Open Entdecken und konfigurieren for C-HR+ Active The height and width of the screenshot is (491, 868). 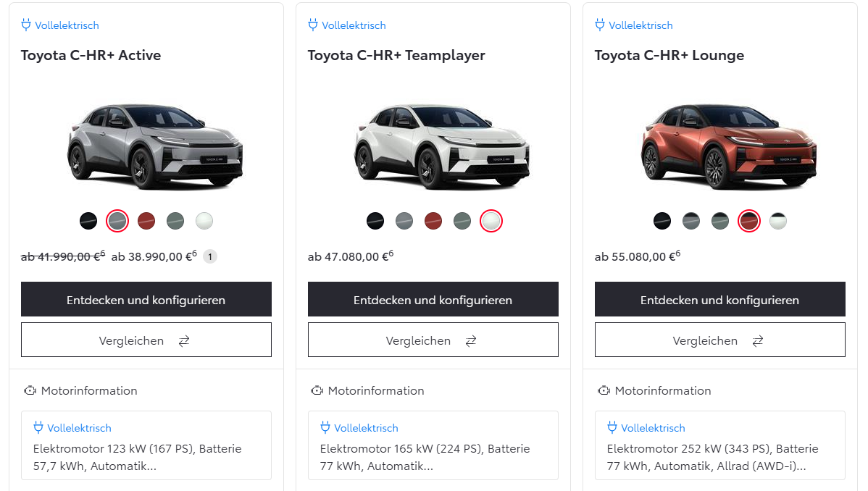(146, 300)
